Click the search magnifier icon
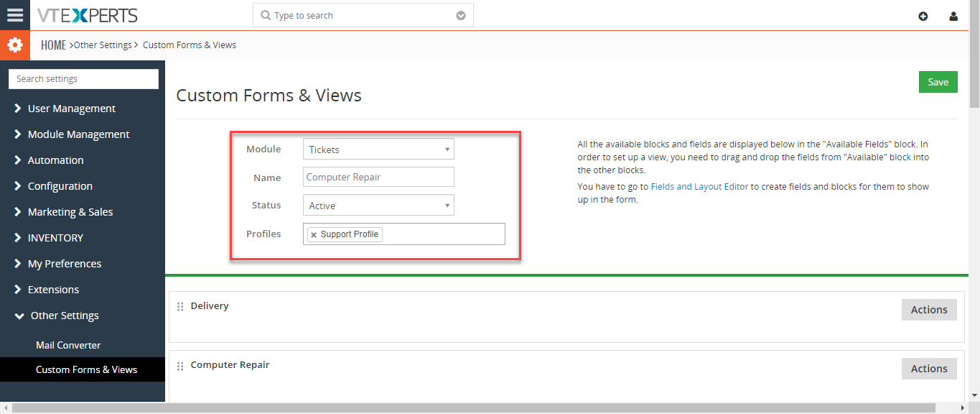Screen dimensions: 980x414 pos(265,16)
